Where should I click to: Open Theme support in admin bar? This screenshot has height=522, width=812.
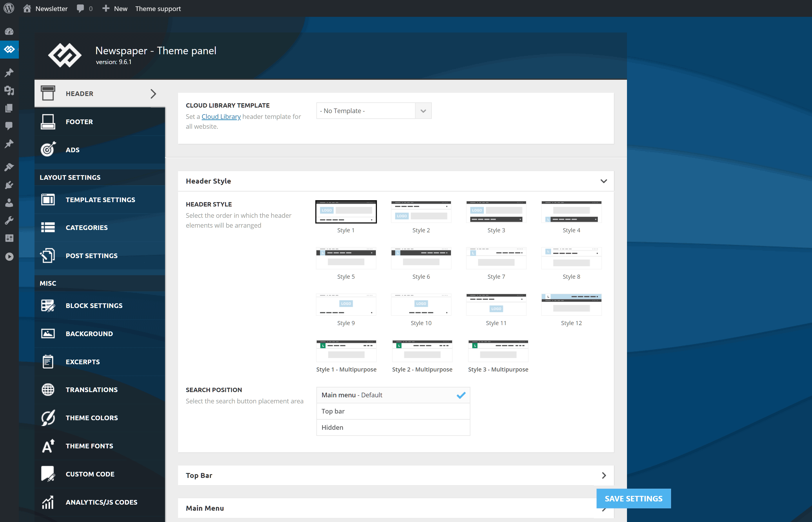click(x=158, y=8)
